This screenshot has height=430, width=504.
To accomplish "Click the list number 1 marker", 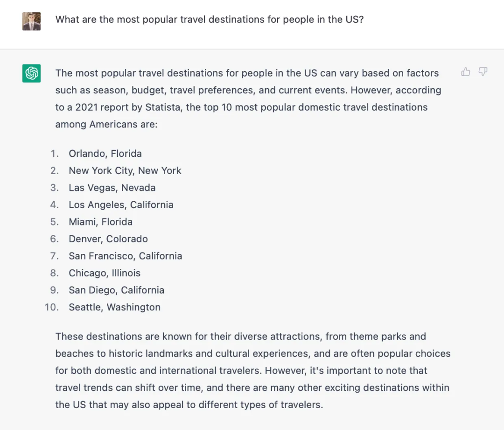I will (55, 154).
